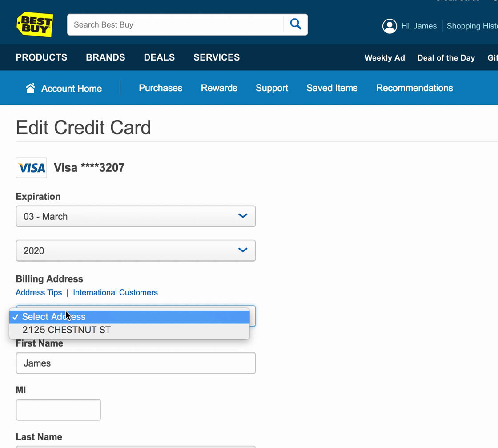Click the Best Buy logo
This screenshot has width=498, height=448.
click(35, 24)
